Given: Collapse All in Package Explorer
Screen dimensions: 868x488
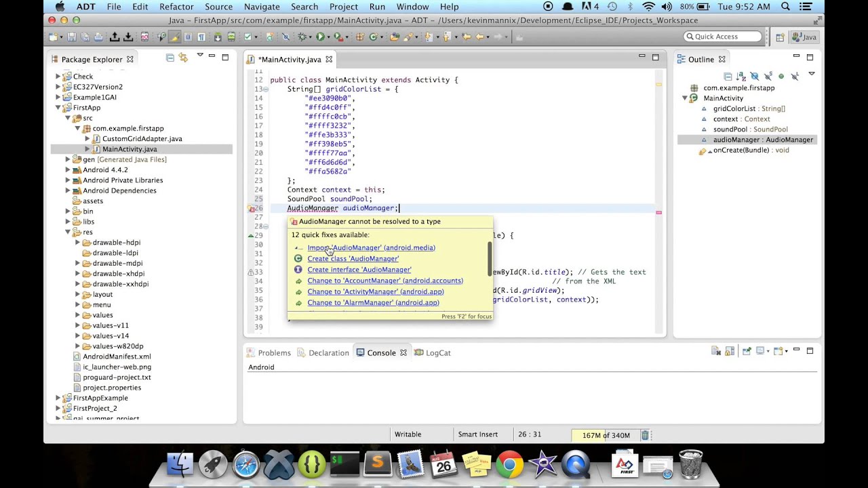Looking at the screenshot, I should (x=170, y=58).
